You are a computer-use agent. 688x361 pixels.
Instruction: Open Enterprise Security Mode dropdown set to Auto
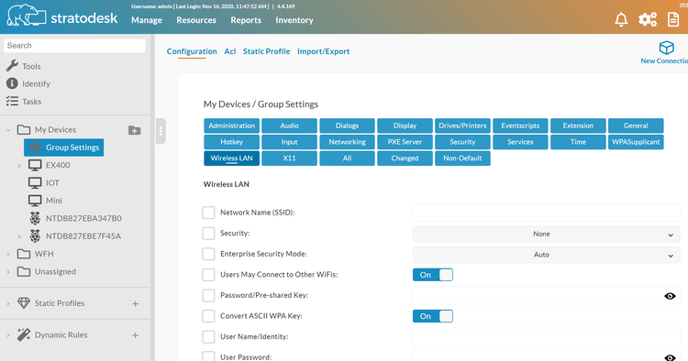pos(546,254)
